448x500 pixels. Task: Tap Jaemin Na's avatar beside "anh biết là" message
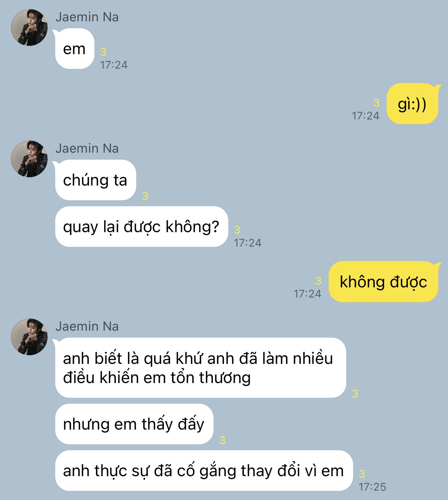point(29,337)
